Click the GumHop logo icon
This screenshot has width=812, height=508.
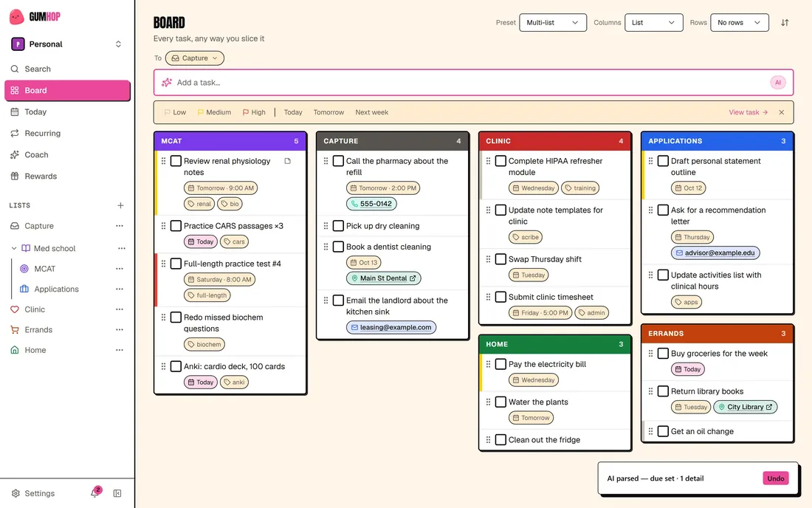pos(16,16)
